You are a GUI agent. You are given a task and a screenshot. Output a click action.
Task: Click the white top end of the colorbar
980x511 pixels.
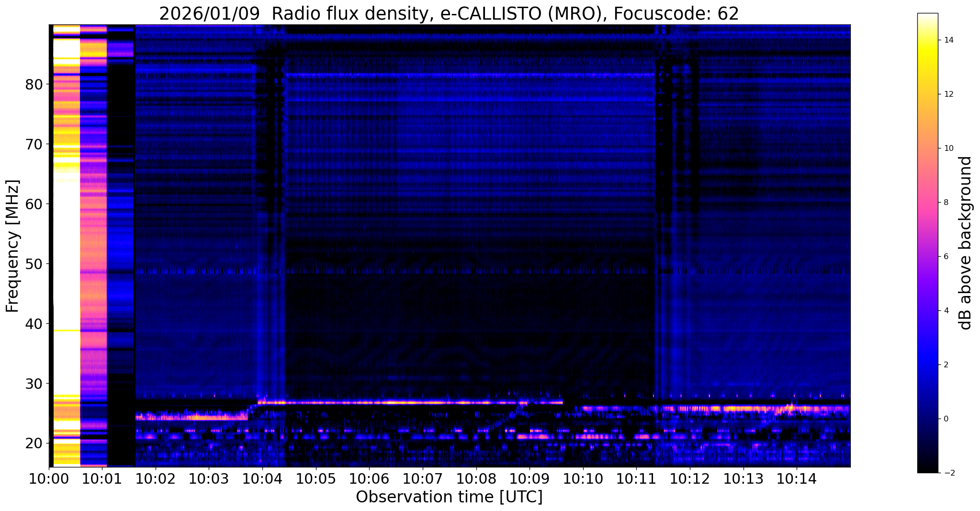pos(927,17)
